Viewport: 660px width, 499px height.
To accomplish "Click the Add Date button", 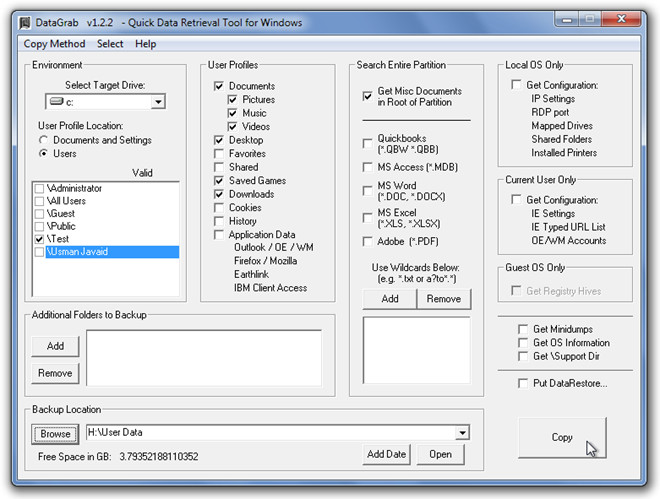I will point(386,454).
